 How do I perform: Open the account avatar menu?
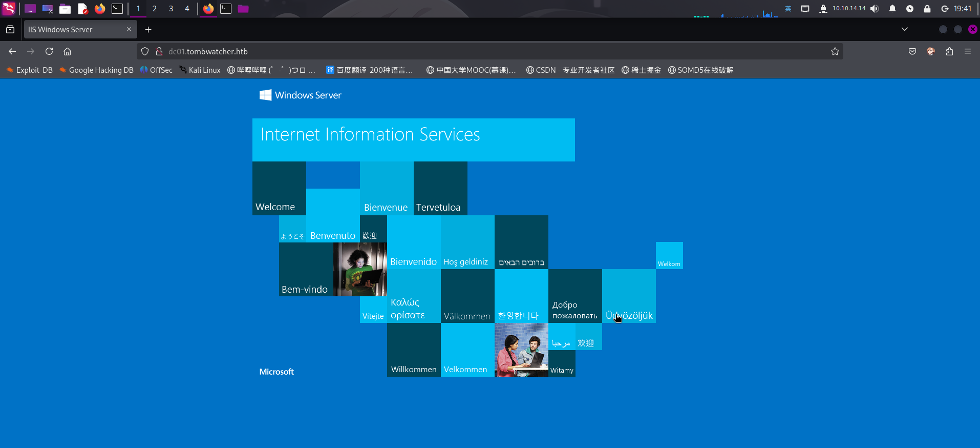pyautogui.click(x=931, y=51)
